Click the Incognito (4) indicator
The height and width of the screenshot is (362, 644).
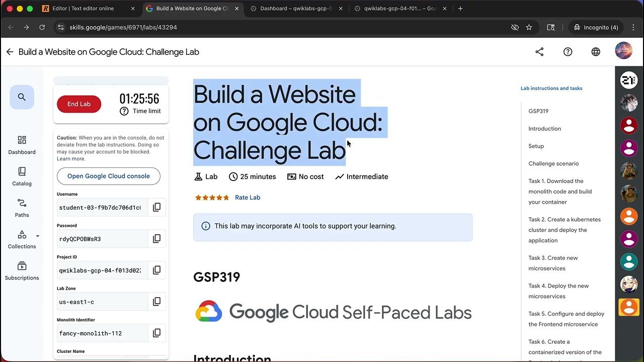(596, 28)
